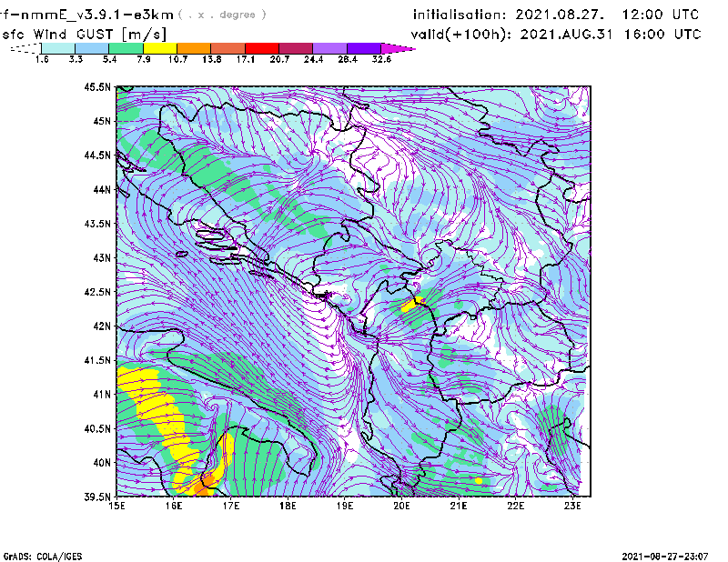
Task: Click the legend value "32.6"
Action: tap(381, 59)
